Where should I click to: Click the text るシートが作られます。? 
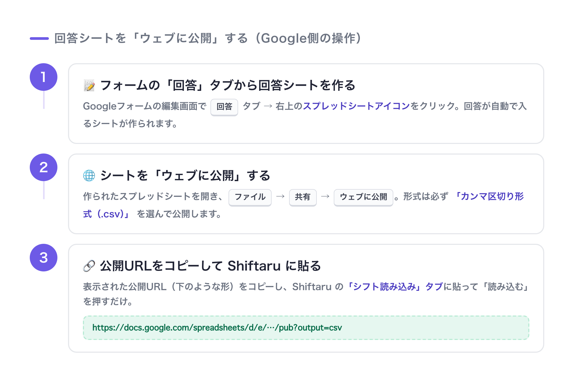coord(130,124)
